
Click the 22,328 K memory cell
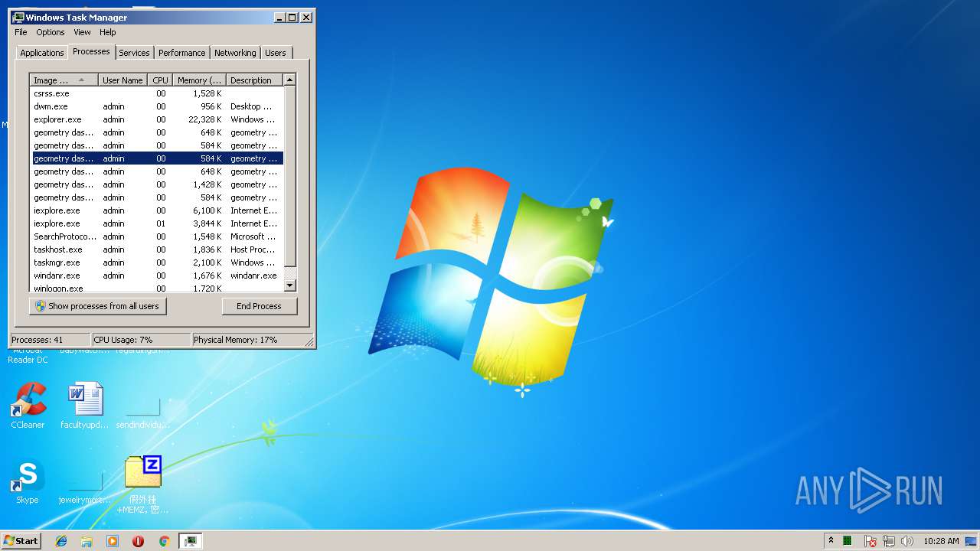tap(204, 119)
